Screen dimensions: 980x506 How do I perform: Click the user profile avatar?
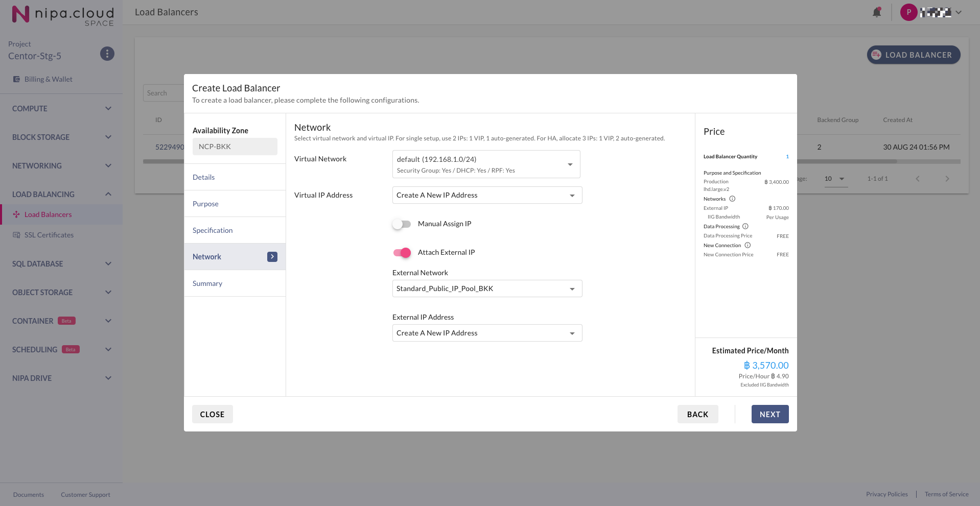click(908, 12)
